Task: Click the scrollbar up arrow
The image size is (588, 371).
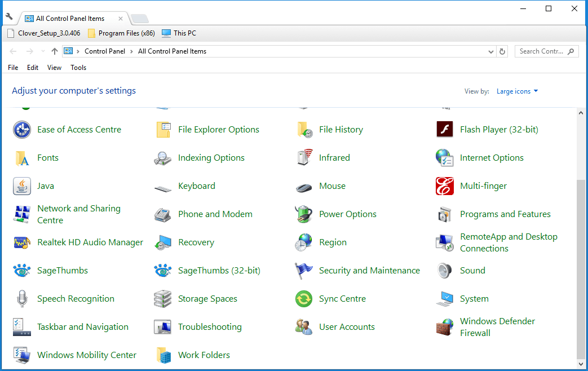Action: click(581, 113)
